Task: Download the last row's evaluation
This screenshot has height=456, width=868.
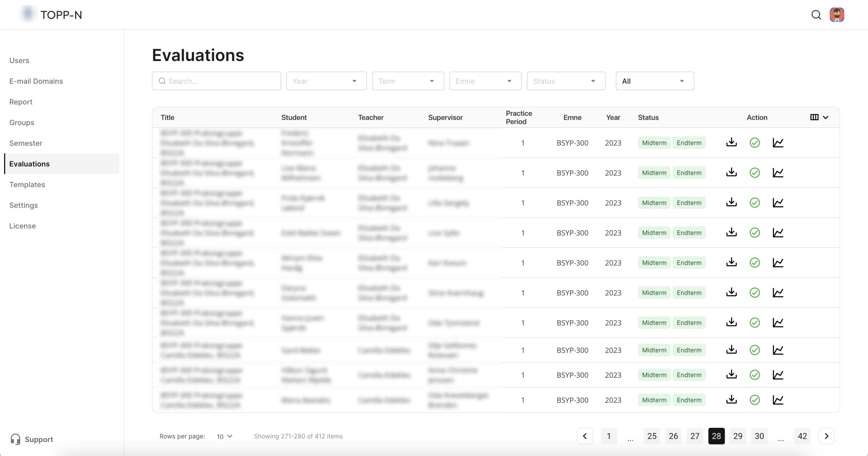Action: [731, 399]
